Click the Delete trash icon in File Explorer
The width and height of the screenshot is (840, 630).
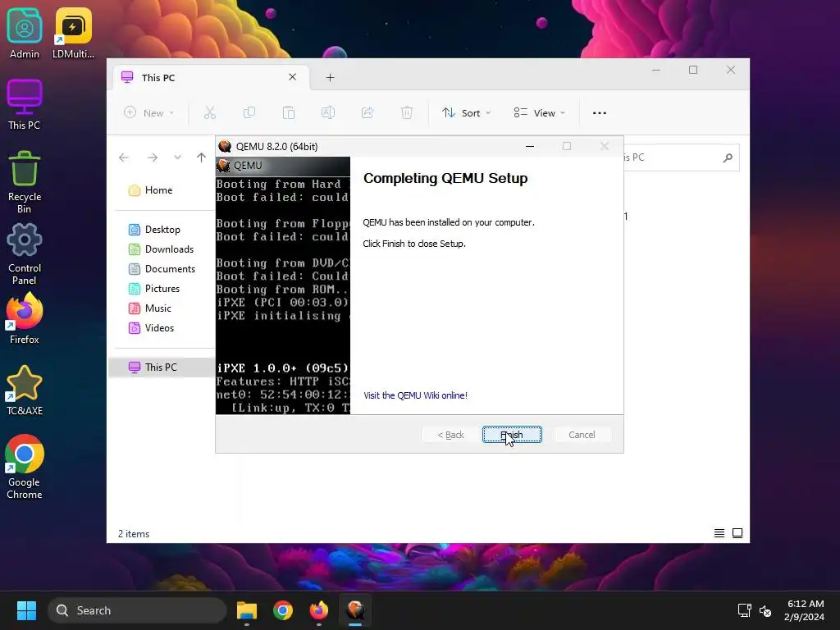407,113
